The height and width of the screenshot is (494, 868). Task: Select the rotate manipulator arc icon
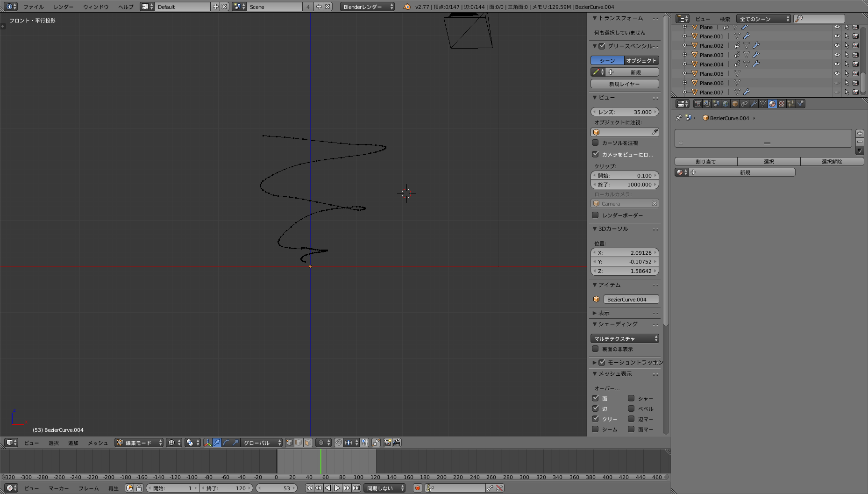click(x=226, y=443)
